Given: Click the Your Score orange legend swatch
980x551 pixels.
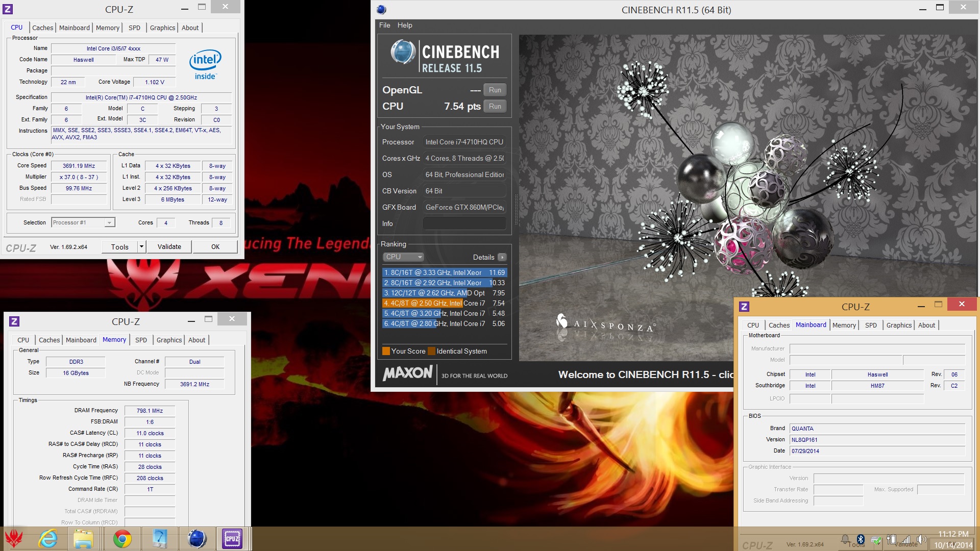Looking at the screenshot, I should 386,351.
